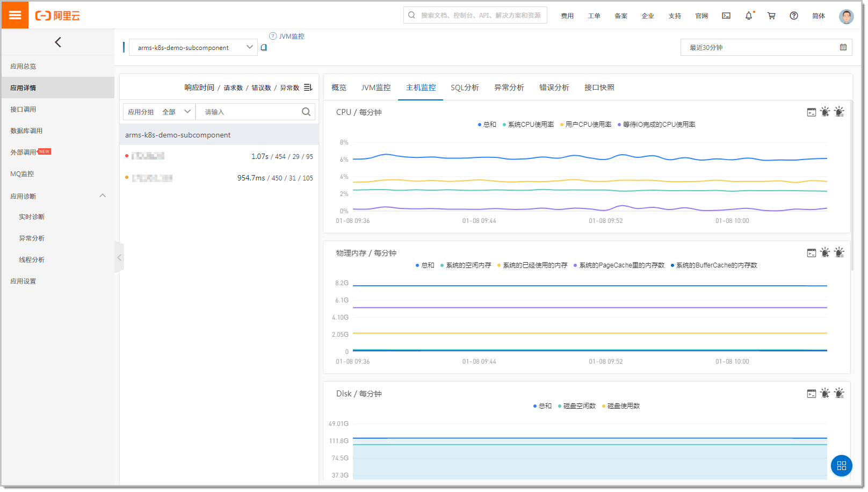
Task: Collapse the 应用诊断 sidebar section
Action: click(x=102, y=196)
